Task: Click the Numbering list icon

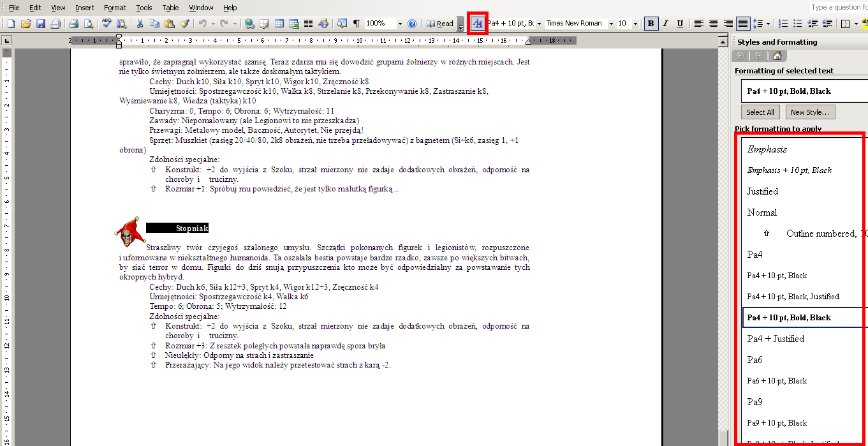Action: point(784,24)
